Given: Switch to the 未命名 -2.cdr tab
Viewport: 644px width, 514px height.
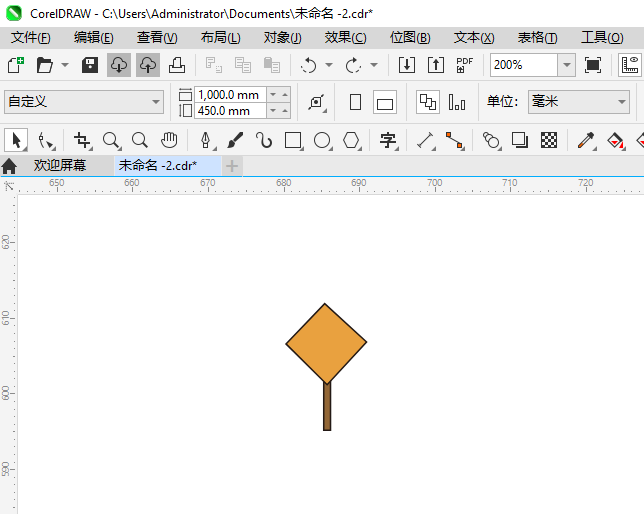Looking at the screenshot, I should (x=168, y=166).
